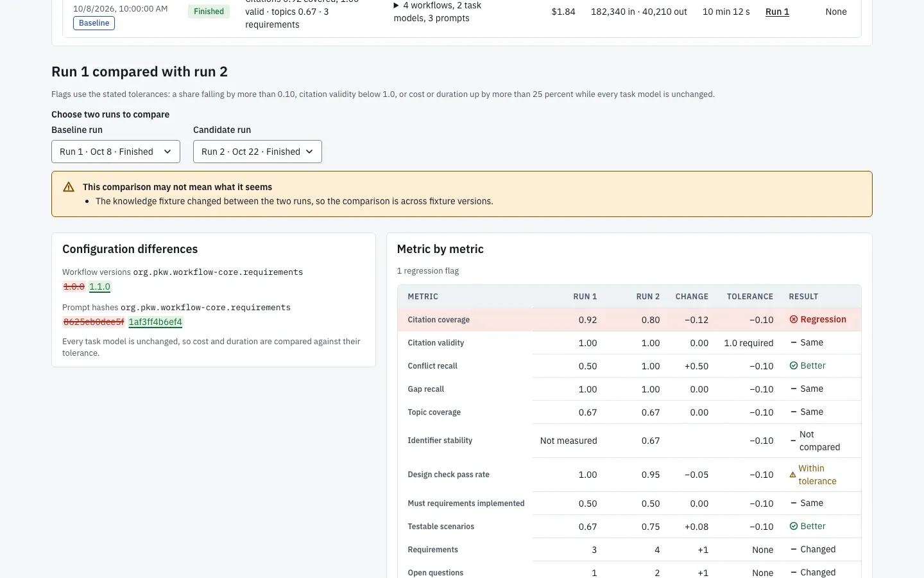Click the removed hash 8625eb0dee5f
This screenshot has height=578, width=924.
coord(94,322)
